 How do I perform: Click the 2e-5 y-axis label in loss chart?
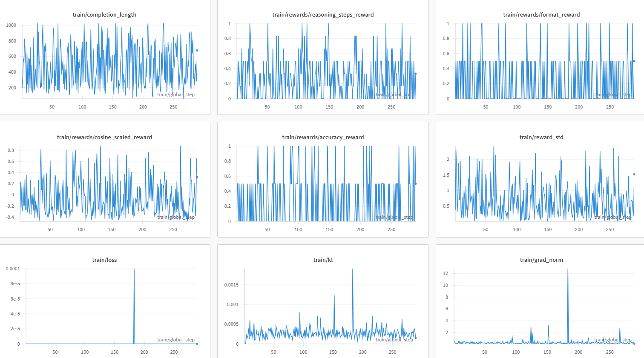[x=15, y=329]
